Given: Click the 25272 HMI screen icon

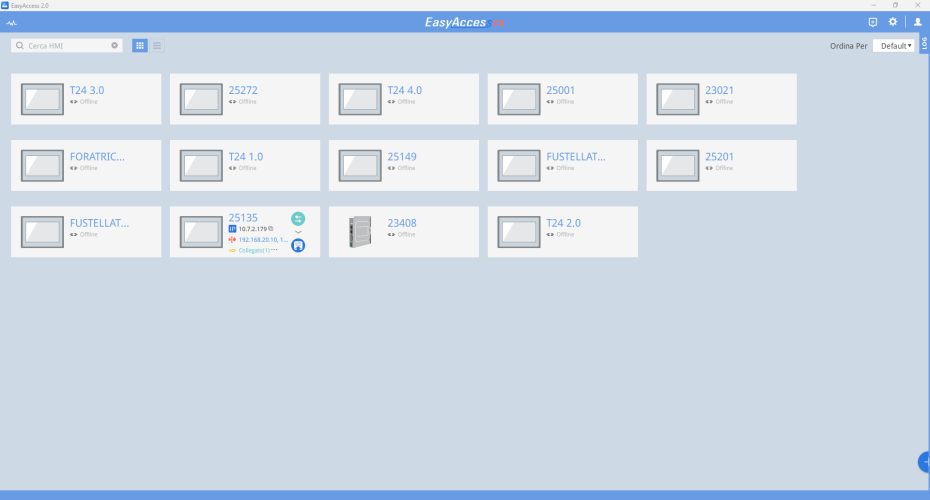Looking at the screenshot, I should 201,99.
